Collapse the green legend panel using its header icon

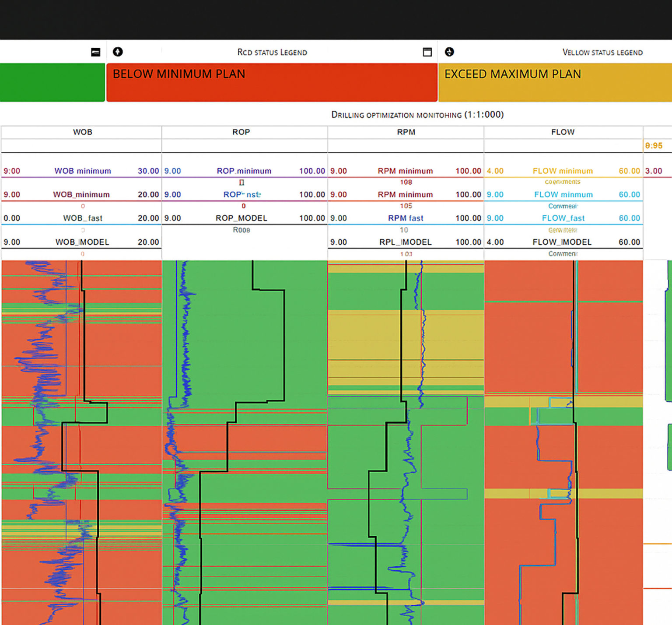pyautogui.click(x=95, y=52)
